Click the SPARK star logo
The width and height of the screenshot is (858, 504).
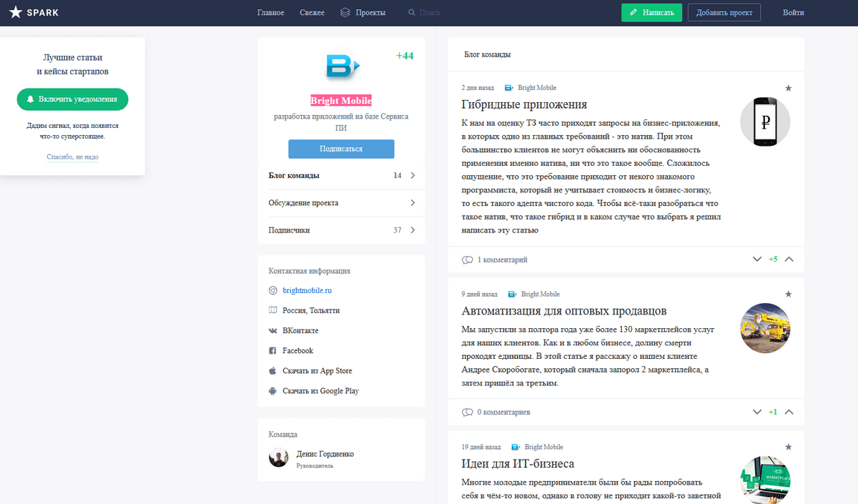tap(16, 12)
